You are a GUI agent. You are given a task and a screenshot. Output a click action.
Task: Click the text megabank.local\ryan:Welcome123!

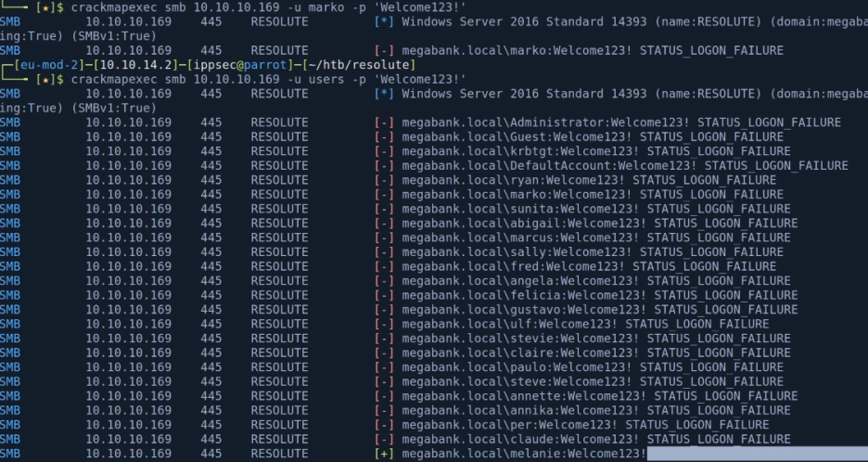click(x=513, y=180)
